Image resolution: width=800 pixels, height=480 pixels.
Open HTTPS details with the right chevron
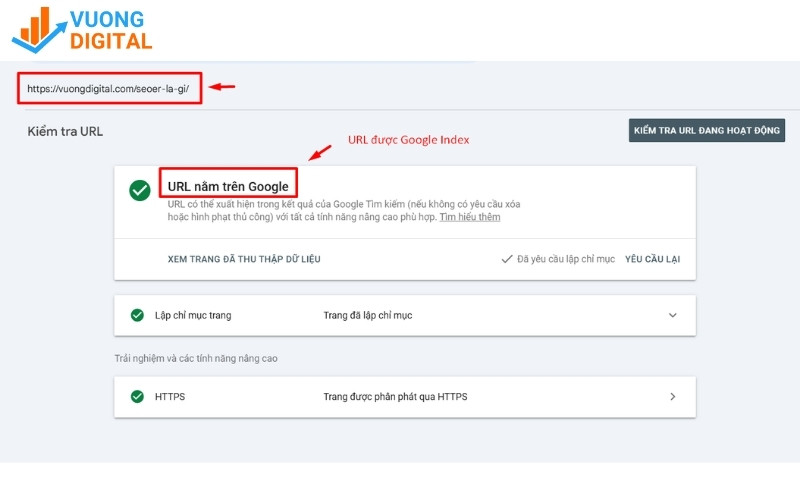(672, 396)
